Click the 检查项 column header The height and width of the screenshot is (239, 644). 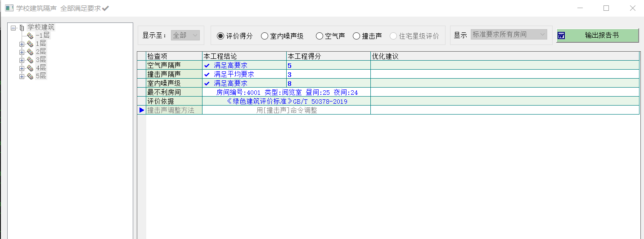(x=174, y=56)
